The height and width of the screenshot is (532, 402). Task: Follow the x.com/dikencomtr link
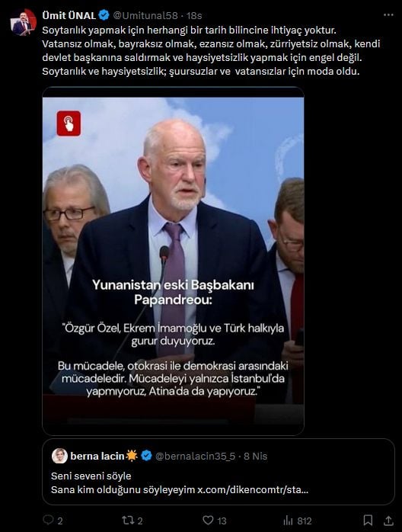pos(253,490)
